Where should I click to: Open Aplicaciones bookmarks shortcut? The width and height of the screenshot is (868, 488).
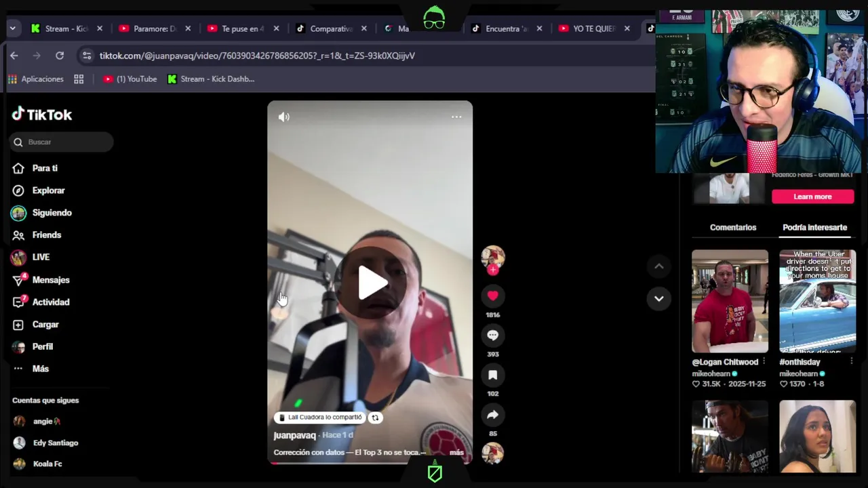[x=36, y=79]
